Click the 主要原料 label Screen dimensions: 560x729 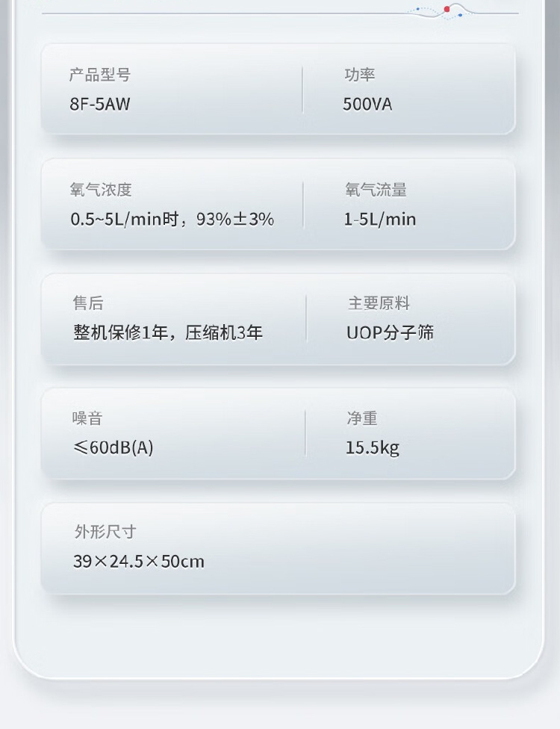pyautogui.click(x=379, y=303)
